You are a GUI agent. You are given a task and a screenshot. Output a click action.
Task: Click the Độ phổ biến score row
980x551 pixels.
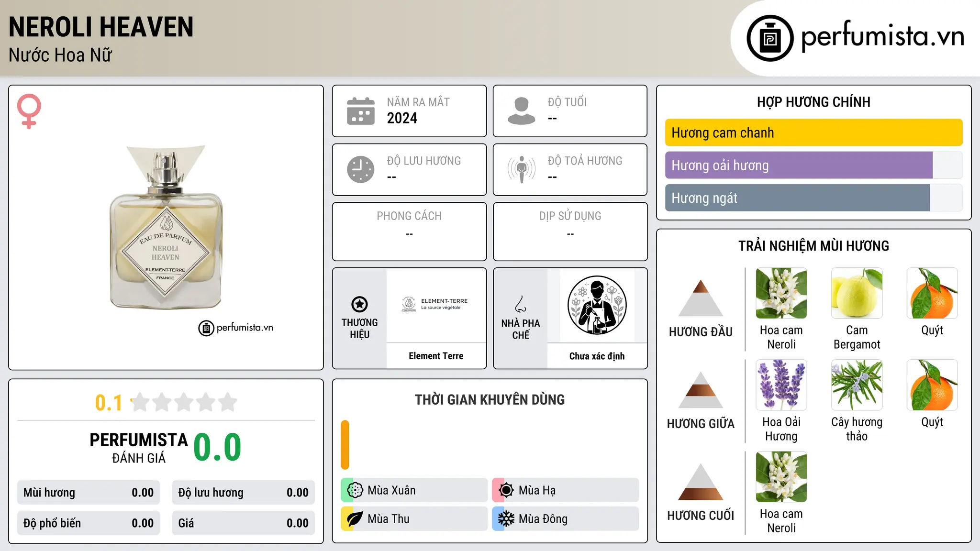89,523
